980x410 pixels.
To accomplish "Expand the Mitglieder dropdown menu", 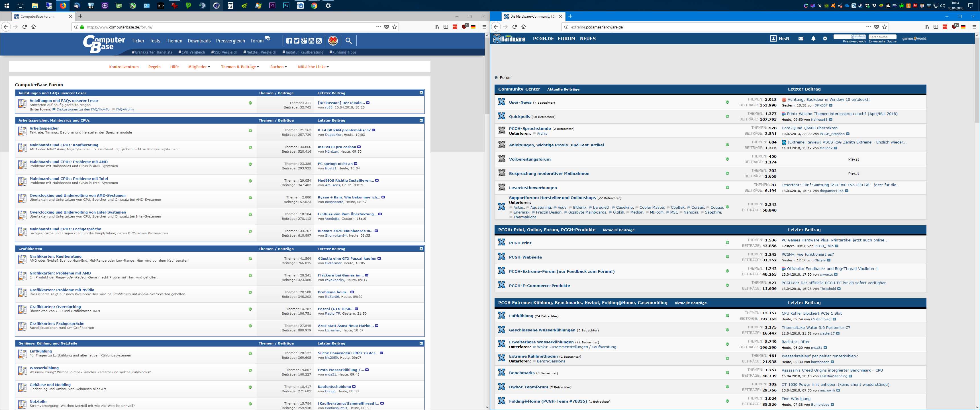I will tap(199, 67).
